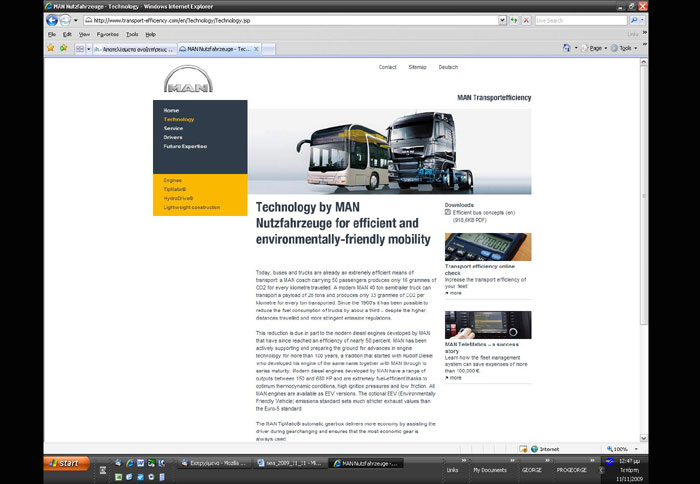
Task: Switch language via Deutsch link
Action: [x=448, y=67]
